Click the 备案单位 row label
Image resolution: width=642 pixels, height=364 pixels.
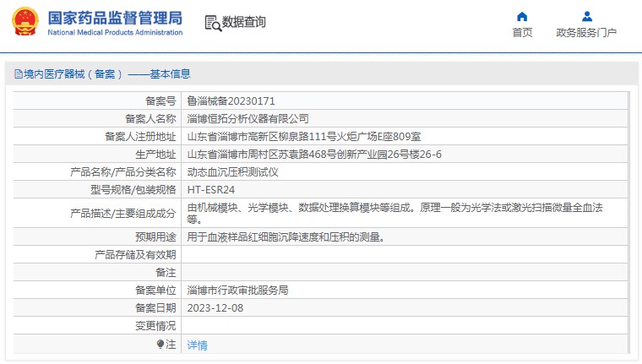pos(155,290)
